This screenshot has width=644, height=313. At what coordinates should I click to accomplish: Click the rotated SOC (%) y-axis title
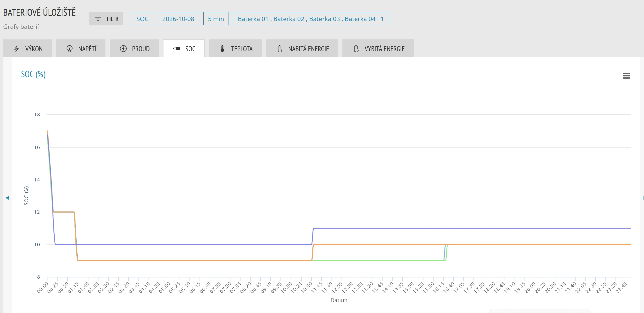pos(26,196)
